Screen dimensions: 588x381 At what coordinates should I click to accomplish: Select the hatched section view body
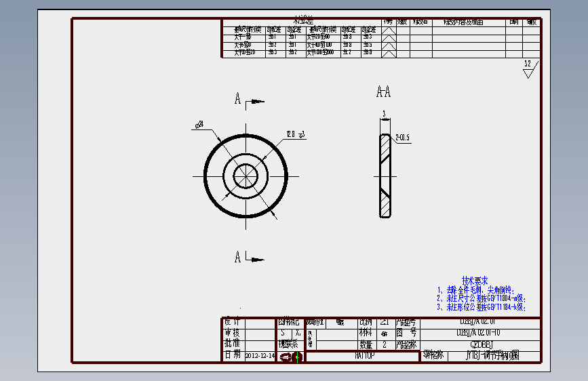(x=385, y=176)
